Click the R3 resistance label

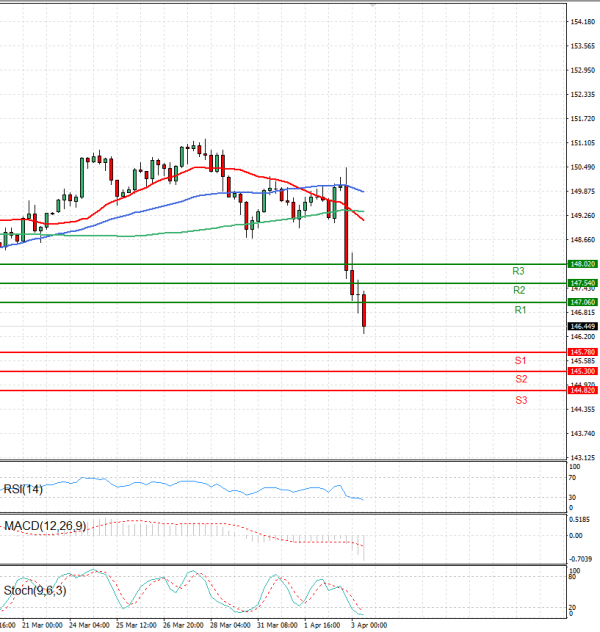[518, 271]
